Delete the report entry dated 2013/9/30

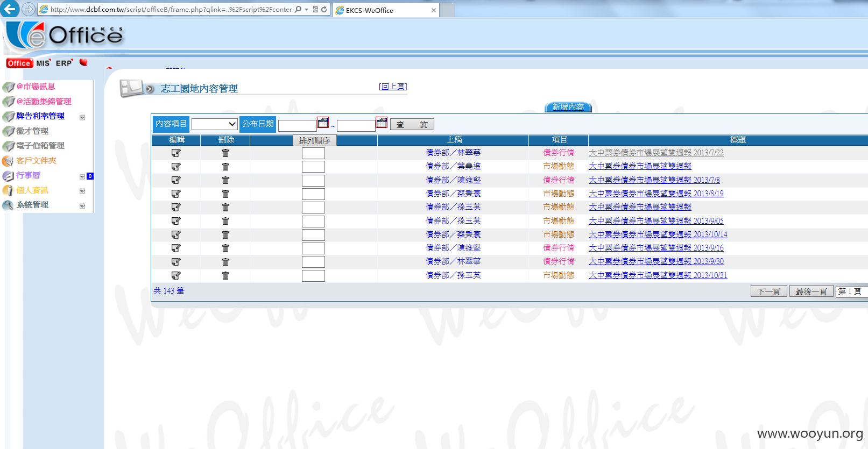click(225, 262)
